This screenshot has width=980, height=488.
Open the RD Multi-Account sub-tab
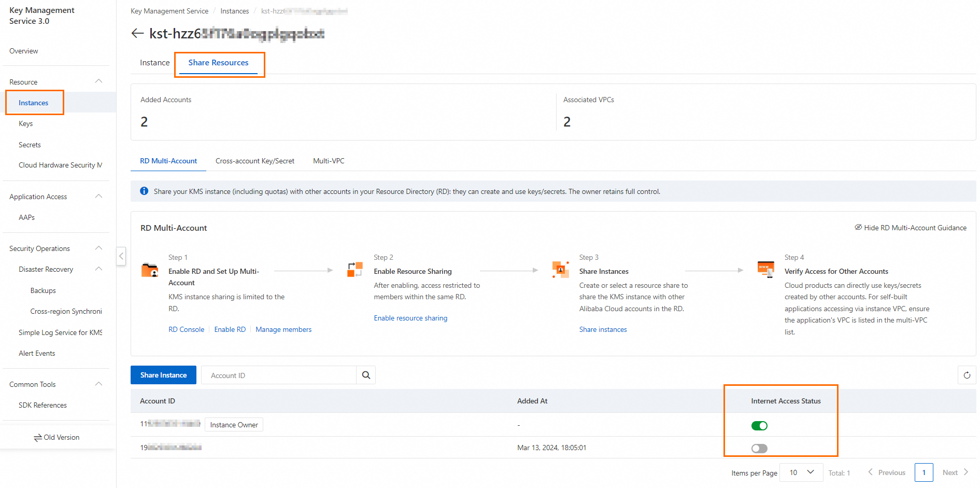168,161
